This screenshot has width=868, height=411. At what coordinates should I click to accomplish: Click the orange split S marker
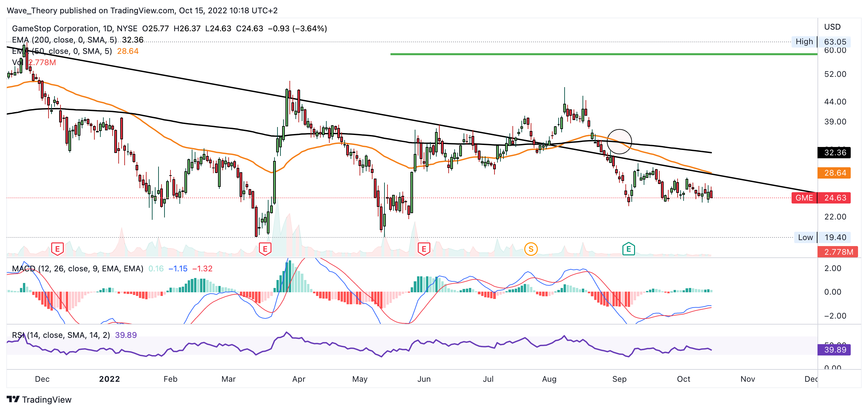coord(531,249)
